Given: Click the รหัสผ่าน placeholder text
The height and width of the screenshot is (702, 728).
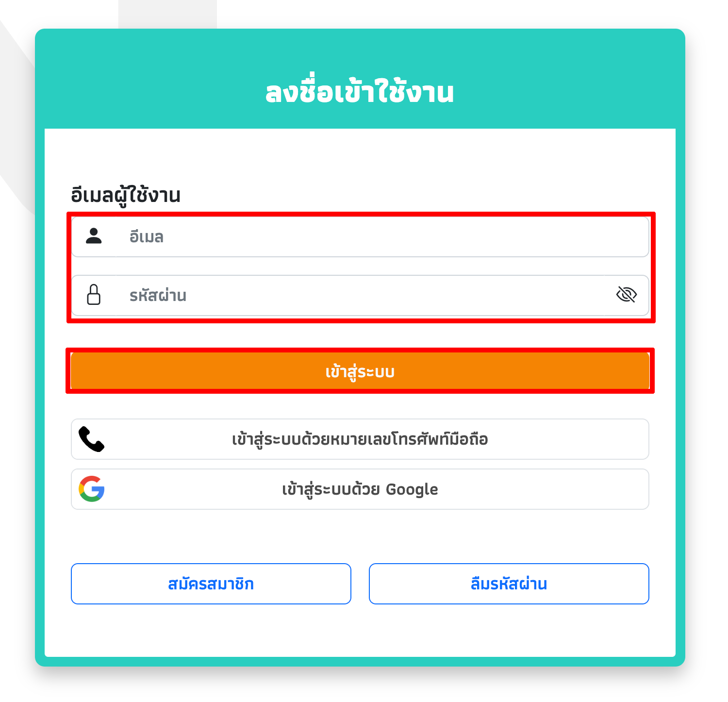Looking at the screenshot, I should pyautogui.click(x=158, y=295).
